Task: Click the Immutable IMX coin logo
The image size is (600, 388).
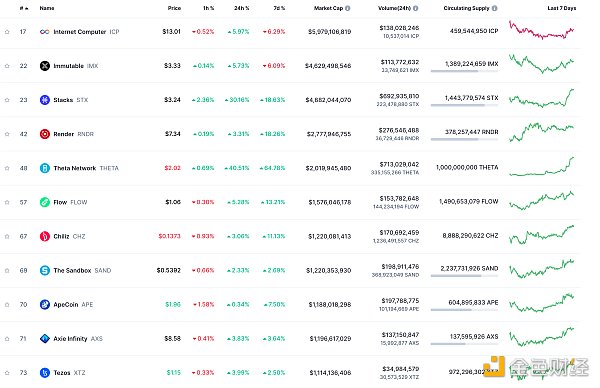Action: (x=45, y=66)
